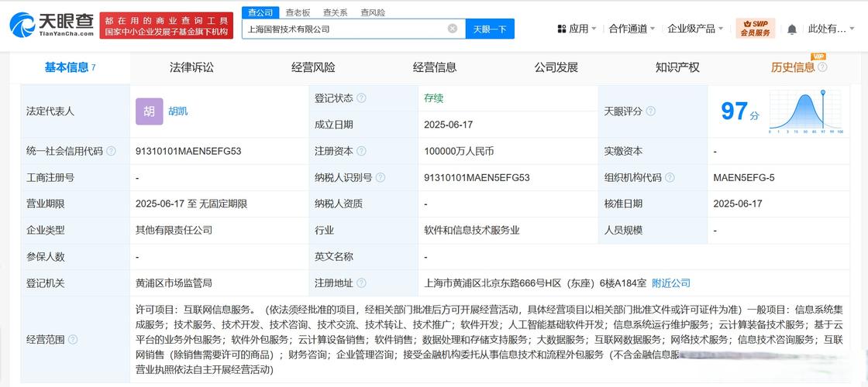Click the 成立日期 value 2025-06-17
The height and width of the screenshot is (387, 868).
click(449, 125)
